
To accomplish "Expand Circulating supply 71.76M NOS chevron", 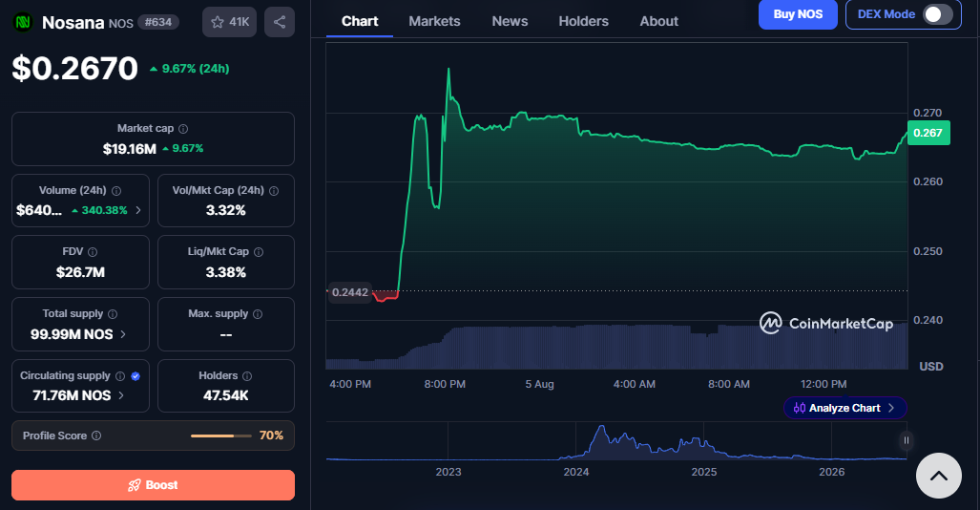I will 121,395.
